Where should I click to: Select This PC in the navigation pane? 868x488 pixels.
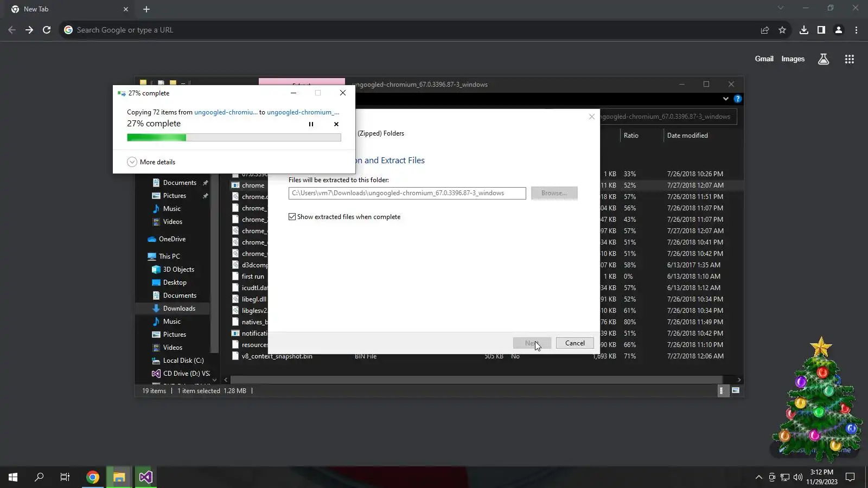point(169,256)
